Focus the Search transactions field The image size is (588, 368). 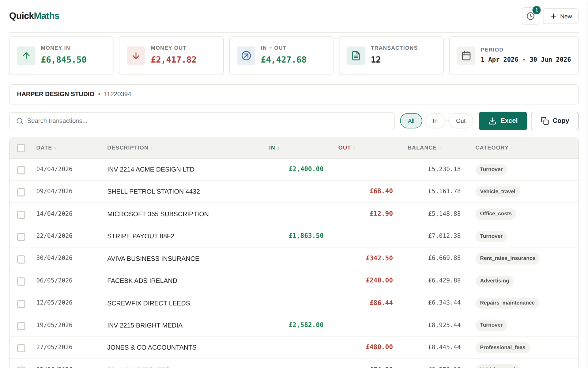click(202, 121)
